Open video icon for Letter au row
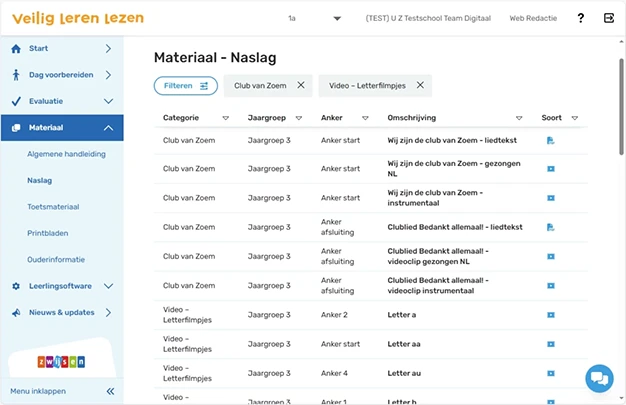Viewport: 626px width, 405px height. (x=551, y=373)
